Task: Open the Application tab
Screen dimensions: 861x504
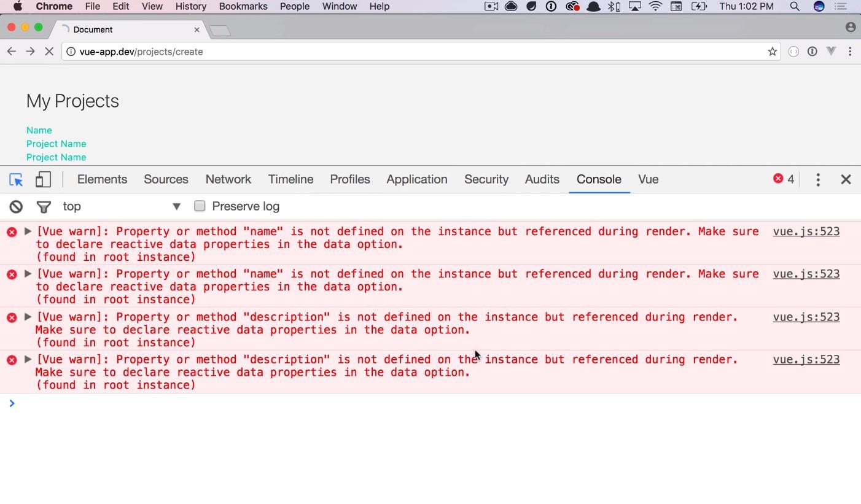Action: (x=417, y=179)
